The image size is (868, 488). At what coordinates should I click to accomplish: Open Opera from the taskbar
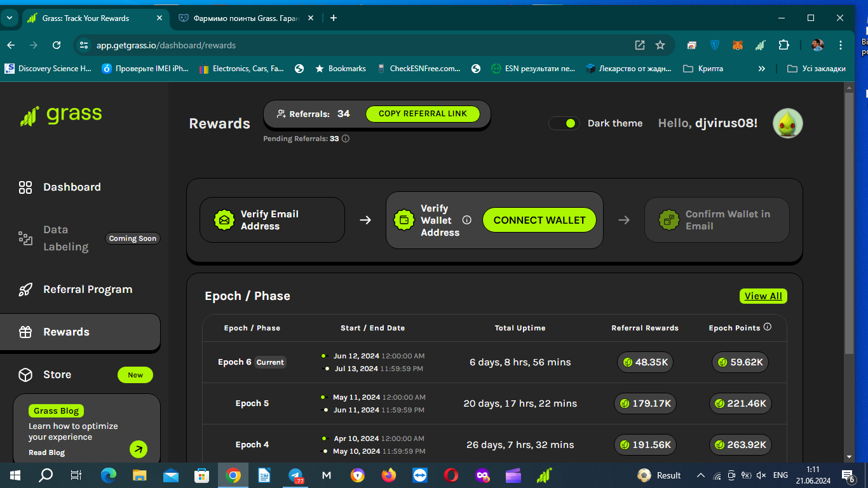[451, 475]
